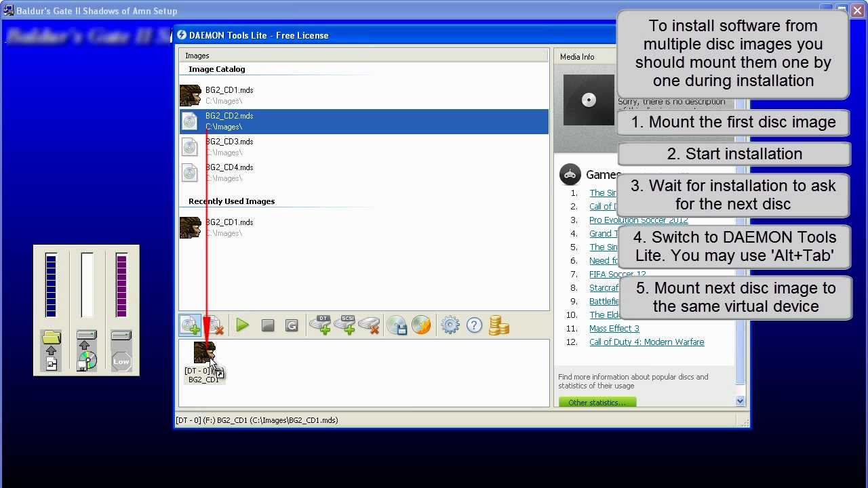This screenshot has width=868, height=488.
Task: Click the CD-to-drive icon in Setup
Action: [x=86, y=350]
